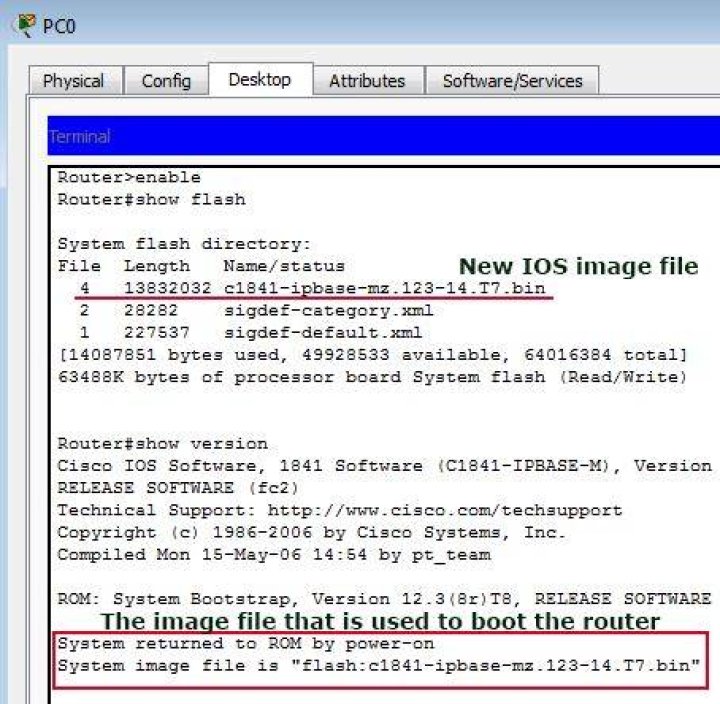Click 'System flash directory:' text
The width and height of the screenshot is (720, 704).
(184, 243)
